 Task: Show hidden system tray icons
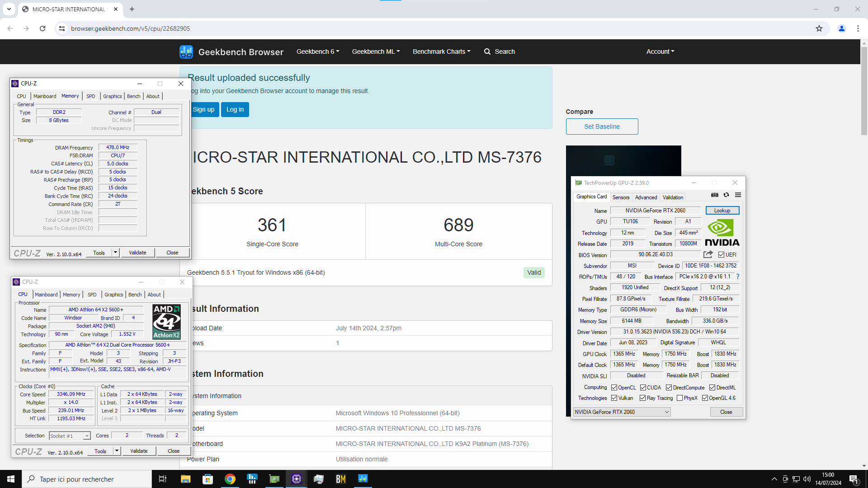click(774, 479)
